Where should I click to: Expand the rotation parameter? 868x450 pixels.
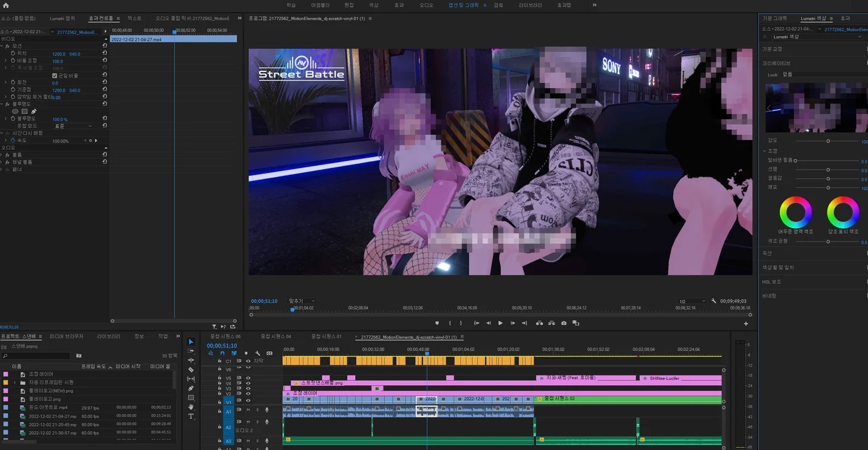(x=6, y=82)
